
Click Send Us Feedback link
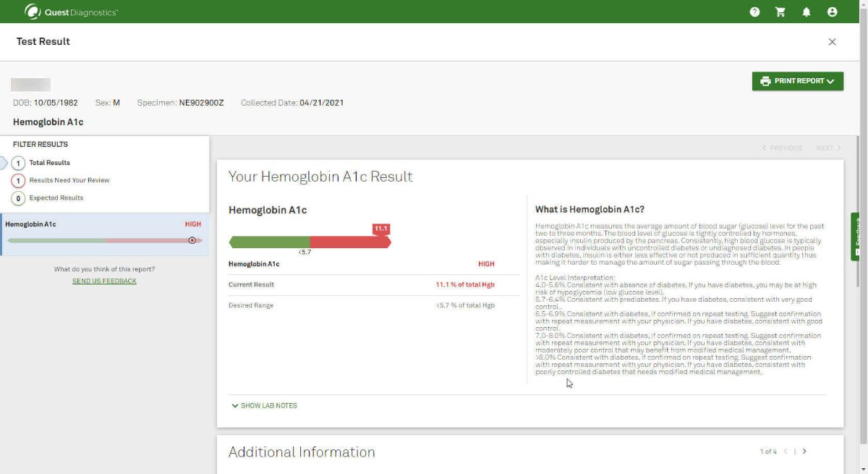pyautogui.click(x=104, y=281)
